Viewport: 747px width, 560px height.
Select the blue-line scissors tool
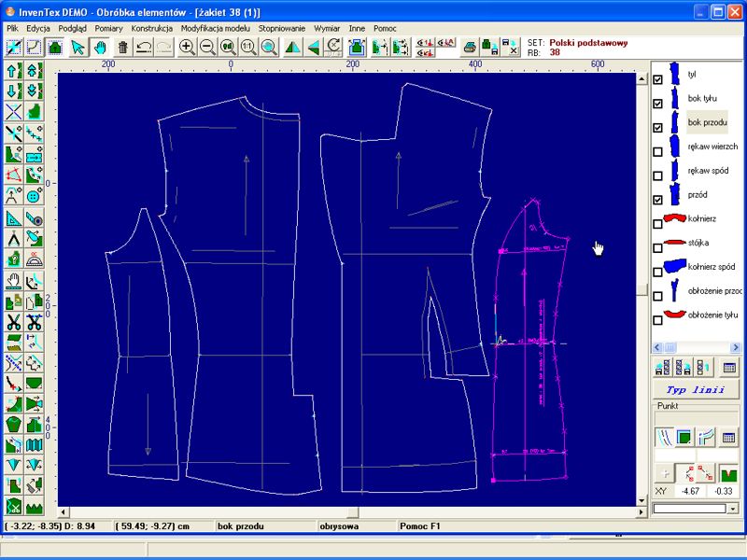[34, 322]
